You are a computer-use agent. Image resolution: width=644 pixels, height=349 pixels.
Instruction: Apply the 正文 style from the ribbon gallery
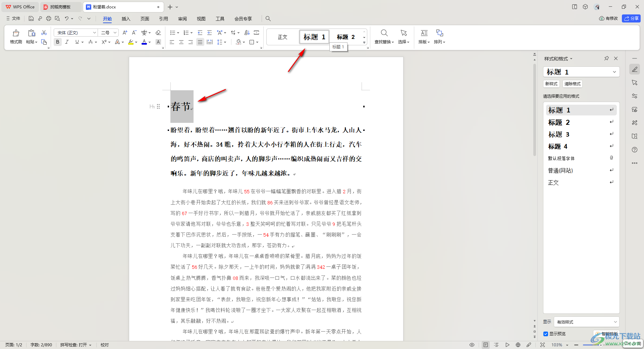[x=283, y=37]
